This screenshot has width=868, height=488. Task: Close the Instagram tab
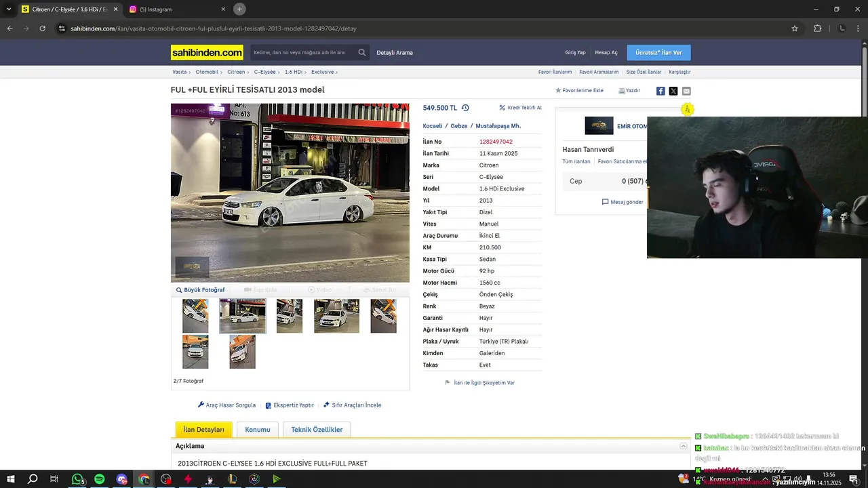pyautogui.click(x=223, y=9)
